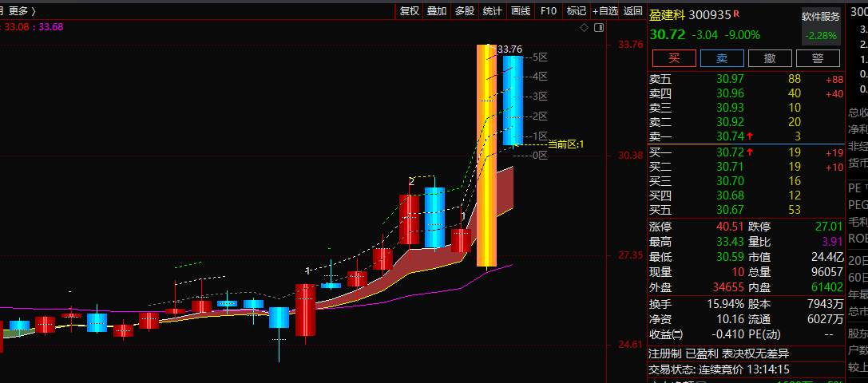The width and height of the screenshot is (868, 383).
Task: Click the red 买 buy button
Action: pos(674,58)
